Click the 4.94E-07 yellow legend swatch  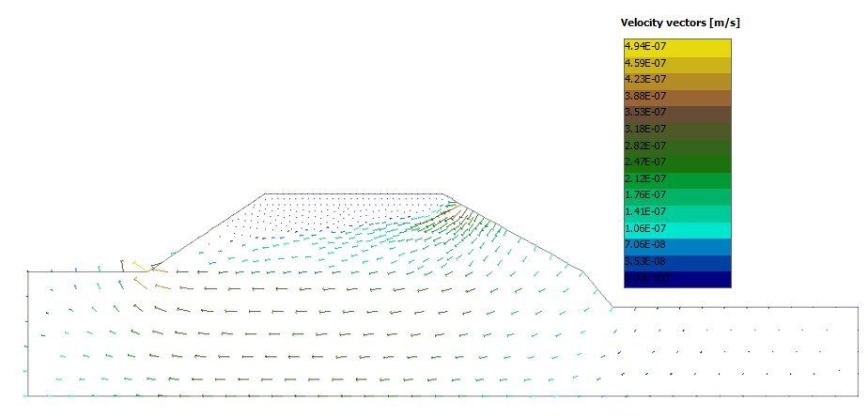[677, 47]
